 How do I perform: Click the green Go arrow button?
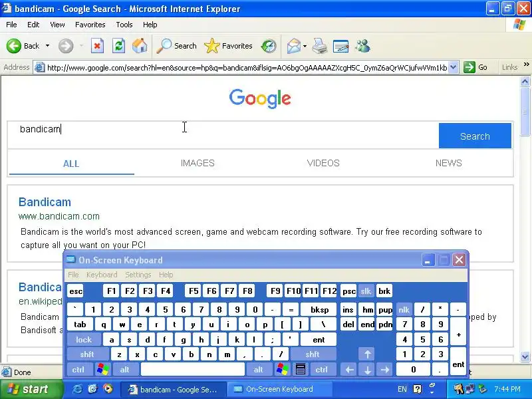coord(469,67)
